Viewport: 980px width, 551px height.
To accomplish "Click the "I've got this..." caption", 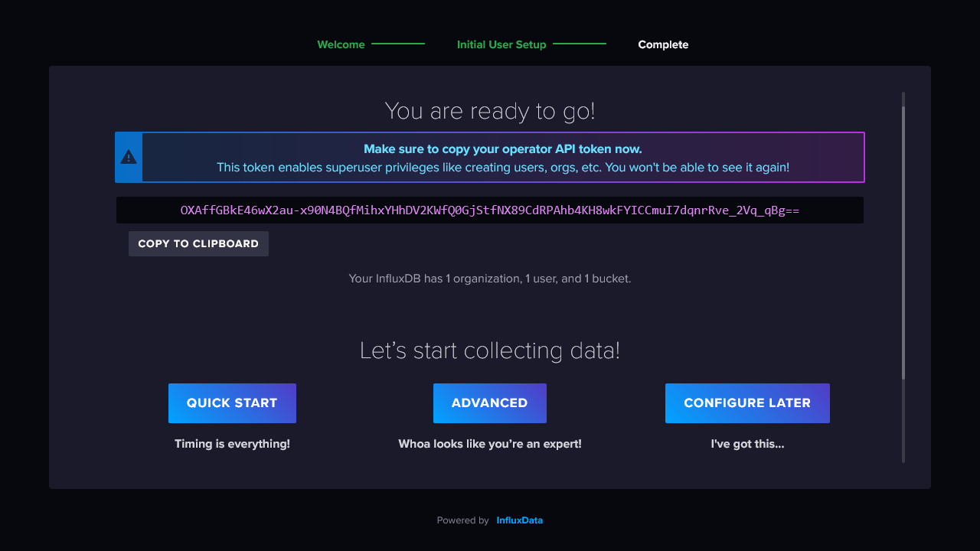I will click(x=747, y=444).
